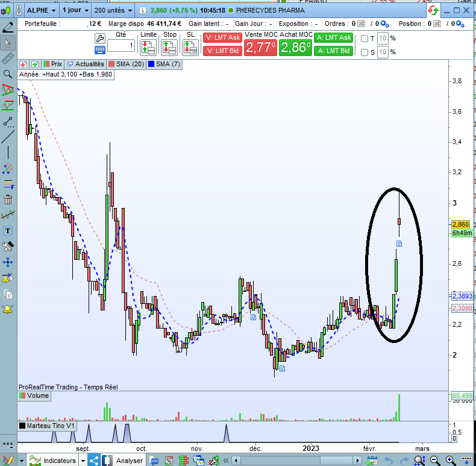Toggle the T percent checkbox
Viewport: 476px width, 466px height.
(x=365, y=39)
